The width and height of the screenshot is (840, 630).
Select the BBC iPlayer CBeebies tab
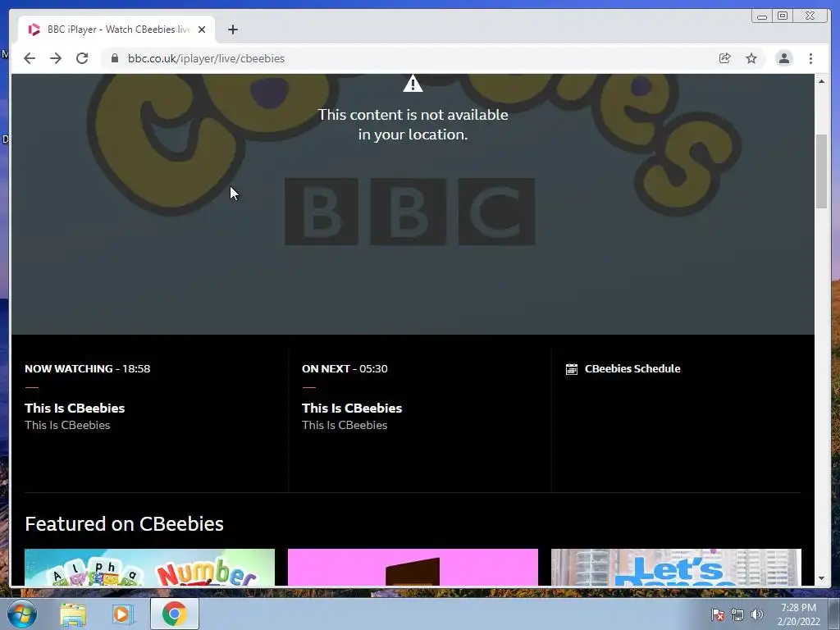point(116,30)
